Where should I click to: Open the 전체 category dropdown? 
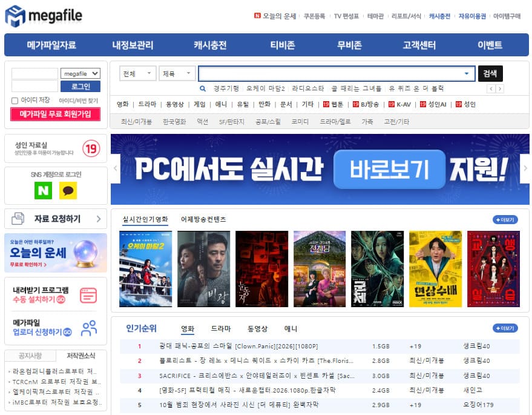coord(138,73)
